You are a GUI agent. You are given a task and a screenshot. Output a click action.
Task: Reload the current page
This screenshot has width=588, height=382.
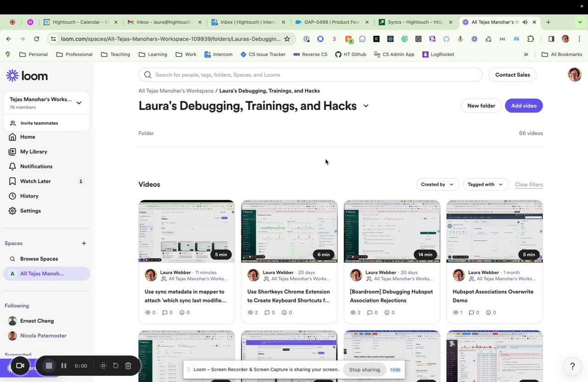point(37,39)
